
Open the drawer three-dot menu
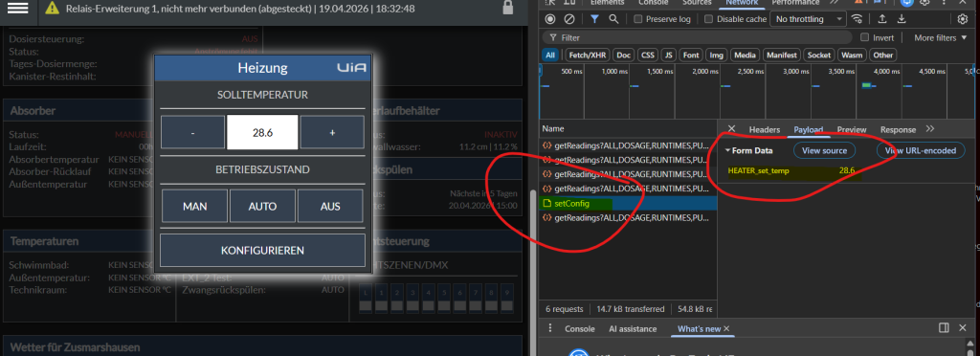[550, 328]
